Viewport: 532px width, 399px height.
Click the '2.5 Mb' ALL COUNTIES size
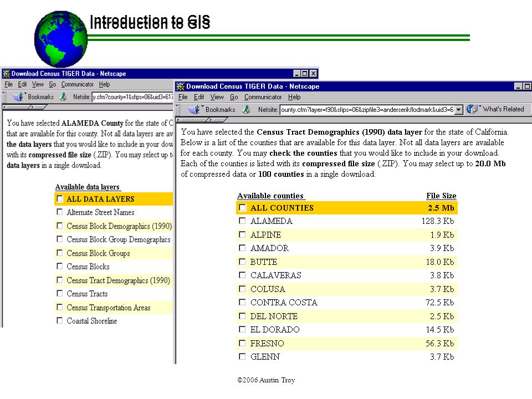point(441,208)
